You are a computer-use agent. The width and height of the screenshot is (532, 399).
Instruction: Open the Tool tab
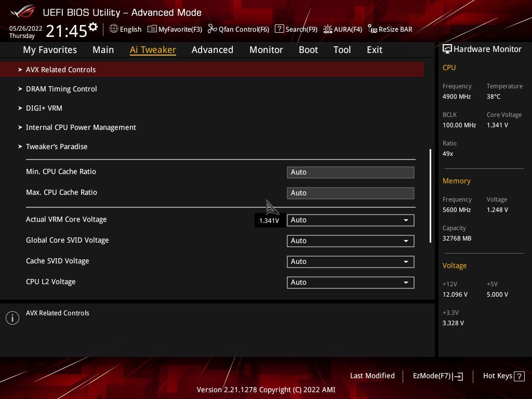click(x=342, y=50)
